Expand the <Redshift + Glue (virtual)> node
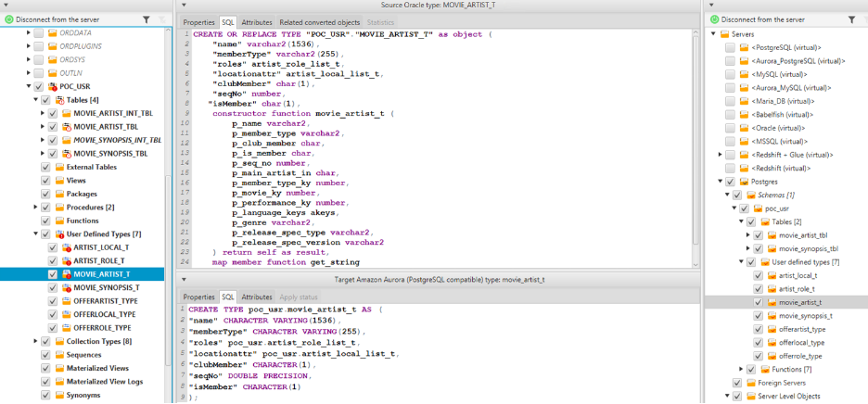 point(721,155)
